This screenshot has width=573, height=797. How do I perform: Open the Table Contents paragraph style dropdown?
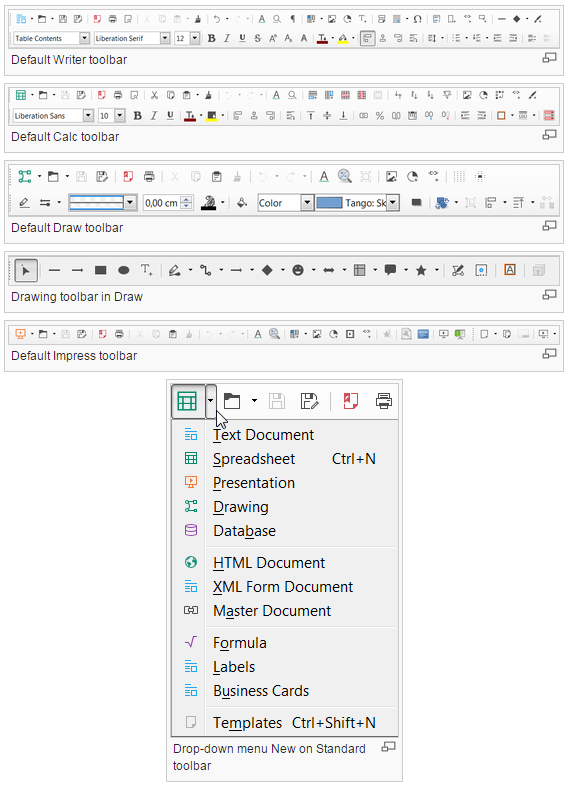84,38
